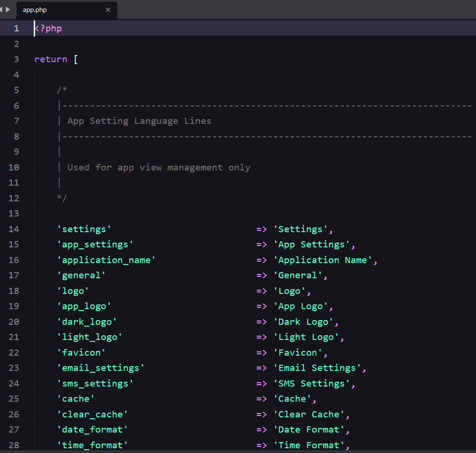Click the 'Clear Cache' value
Viewport: 476px width, 453px height.
309,414
